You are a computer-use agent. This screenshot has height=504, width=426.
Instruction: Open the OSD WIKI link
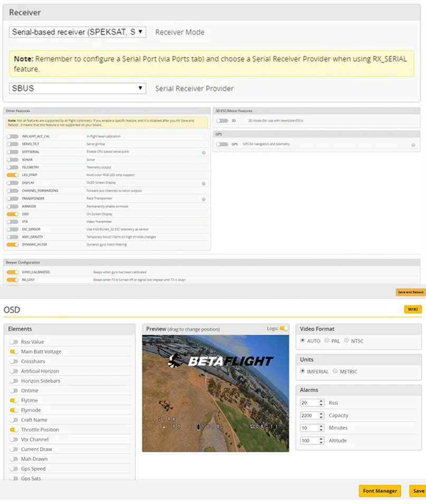tap(413, 309)
